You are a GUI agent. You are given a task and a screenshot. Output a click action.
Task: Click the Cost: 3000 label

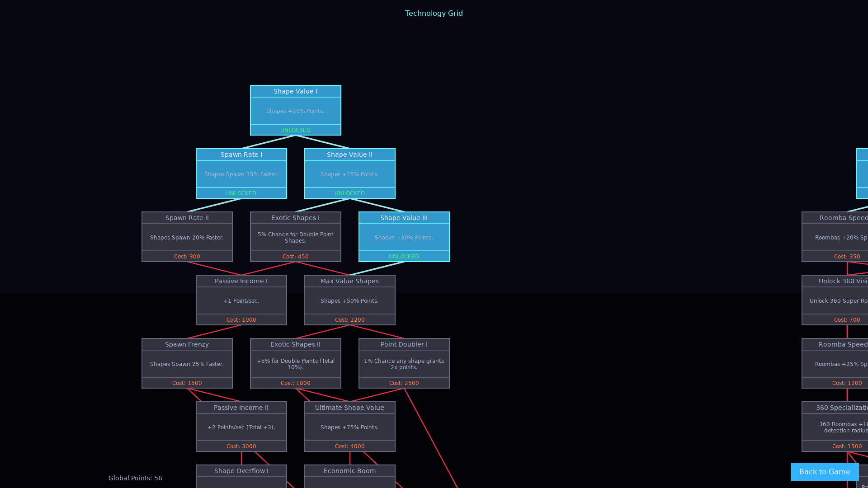click(x=241, y=446)
